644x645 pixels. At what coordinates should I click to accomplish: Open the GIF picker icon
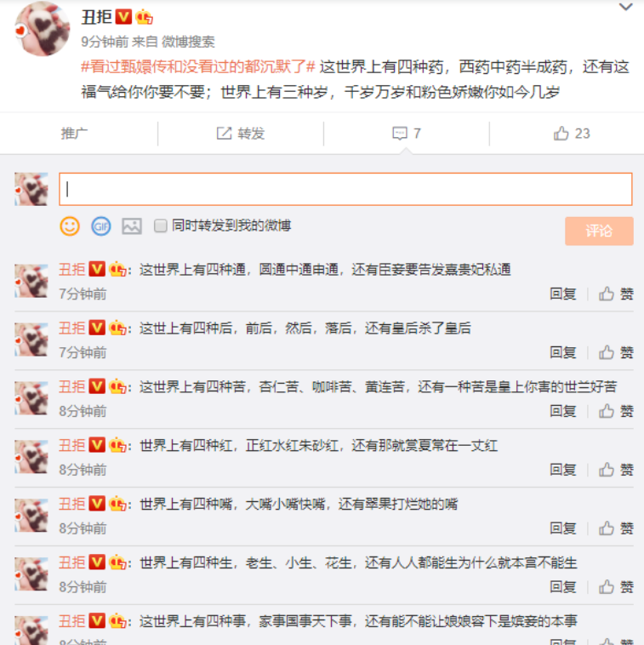(x=100, y=226)
